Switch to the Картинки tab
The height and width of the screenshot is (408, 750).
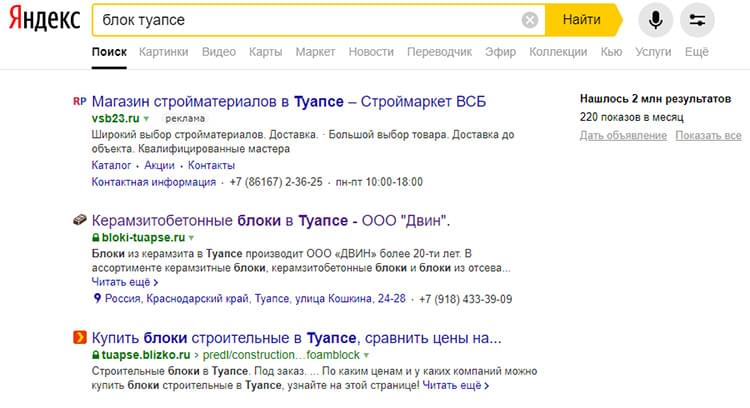click(164, 52)
